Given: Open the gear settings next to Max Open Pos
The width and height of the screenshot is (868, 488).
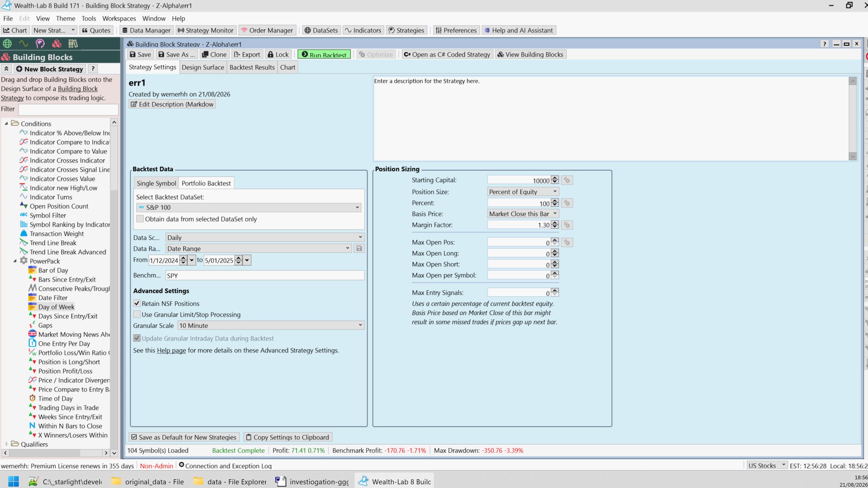Looking at the screenshot, I should (x=567, y=242).
